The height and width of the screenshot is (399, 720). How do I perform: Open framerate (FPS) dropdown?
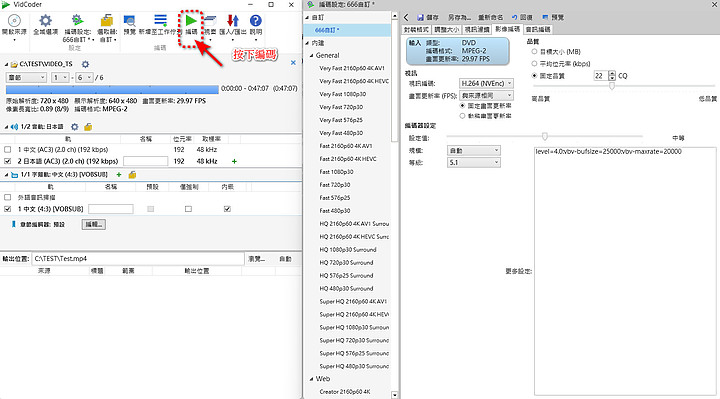click(x=486, y=96)
